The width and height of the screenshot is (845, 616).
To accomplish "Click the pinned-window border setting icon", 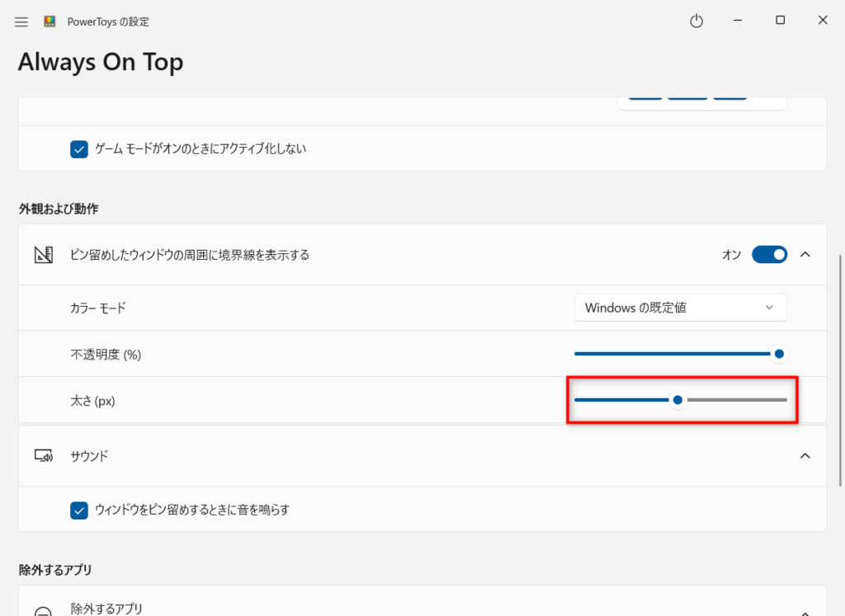I will (44, 255).
